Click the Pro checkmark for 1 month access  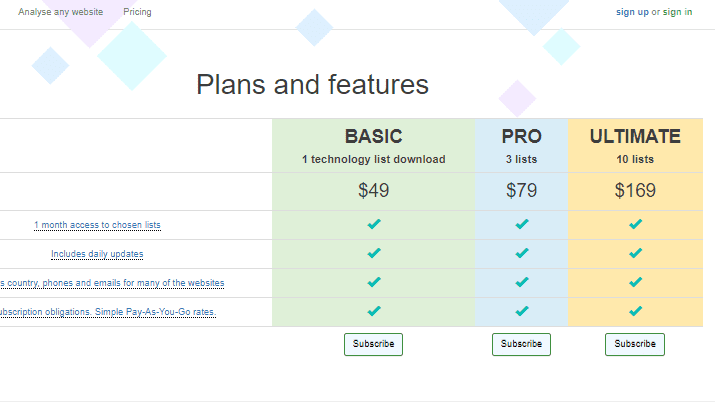coord(521,225)
